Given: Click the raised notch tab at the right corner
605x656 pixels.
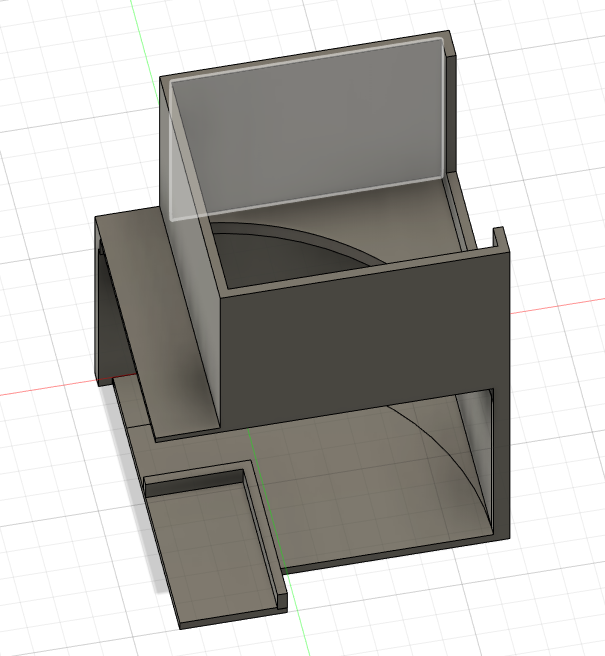Looking at the screenshot, I should (x=498, y=238).
